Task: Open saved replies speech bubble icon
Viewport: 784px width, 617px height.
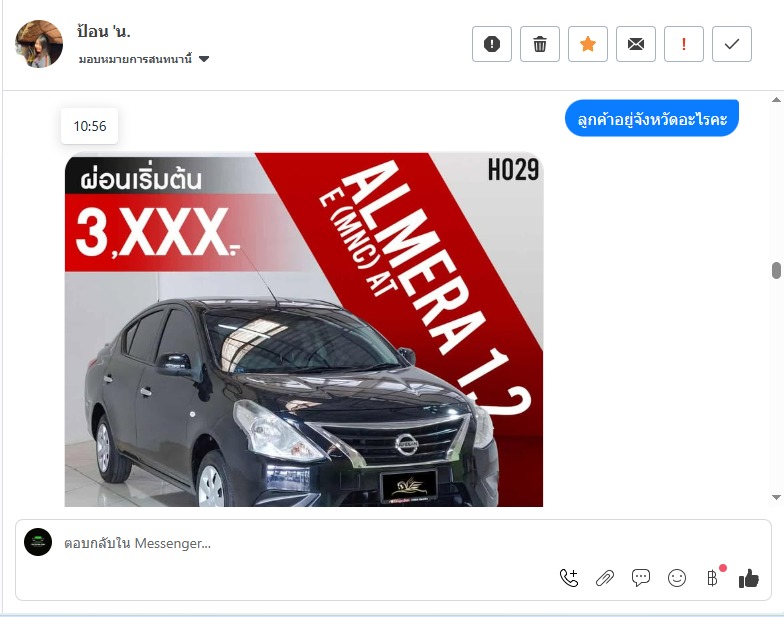Action: pyautogui.click(x=640, y=578)
